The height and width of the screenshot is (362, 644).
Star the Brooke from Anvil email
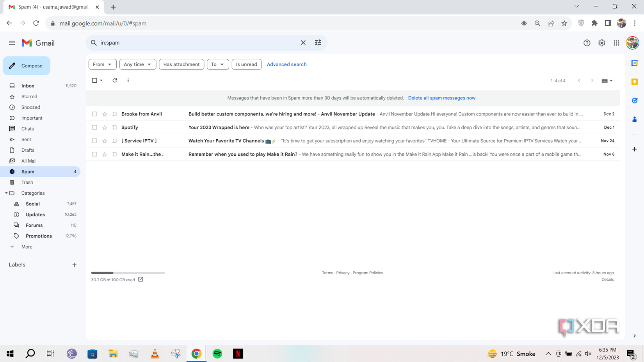[105, 114]
